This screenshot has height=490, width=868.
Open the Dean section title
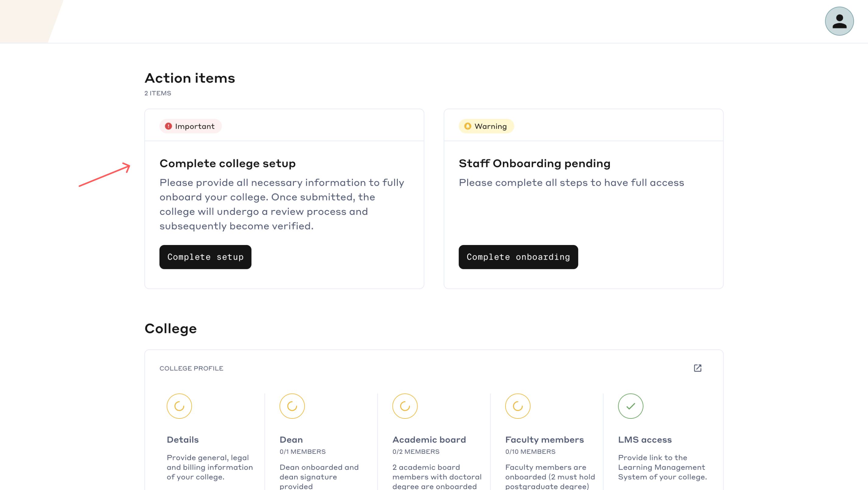click(x=291, y=440)
